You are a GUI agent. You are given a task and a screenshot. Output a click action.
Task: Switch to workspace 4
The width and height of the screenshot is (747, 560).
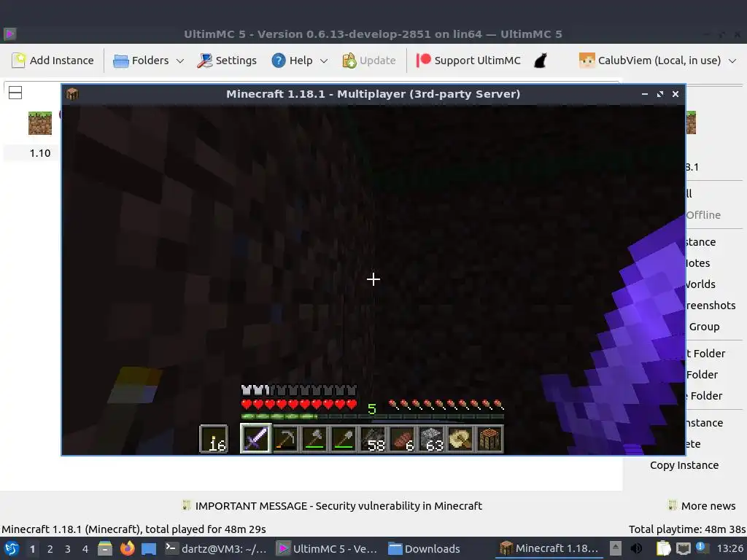pyautogui.click(x=85, y=549)
